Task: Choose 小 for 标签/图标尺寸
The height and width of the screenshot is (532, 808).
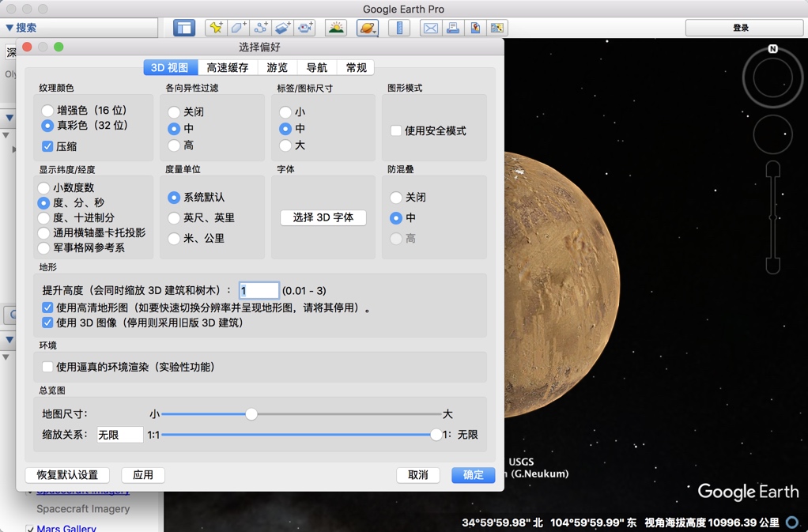Action: pyautogui.click(x=285, y=111)
